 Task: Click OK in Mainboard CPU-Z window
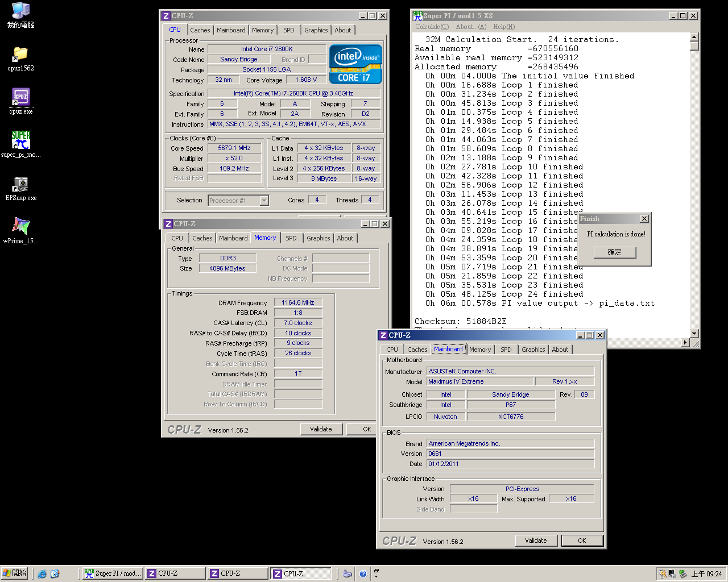click(582, 541)
